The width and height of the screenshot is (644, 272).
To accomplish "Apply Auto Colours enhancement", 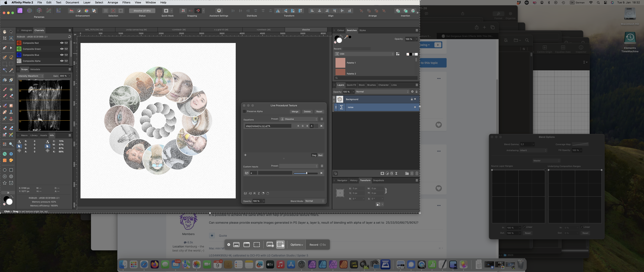I will pyautogui.click(x=86, y=11).
